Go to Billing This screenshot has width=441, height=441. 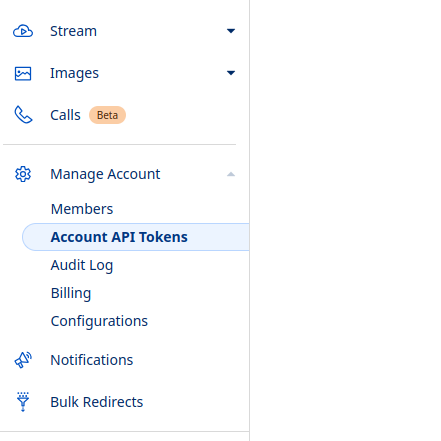pos(71,294)
